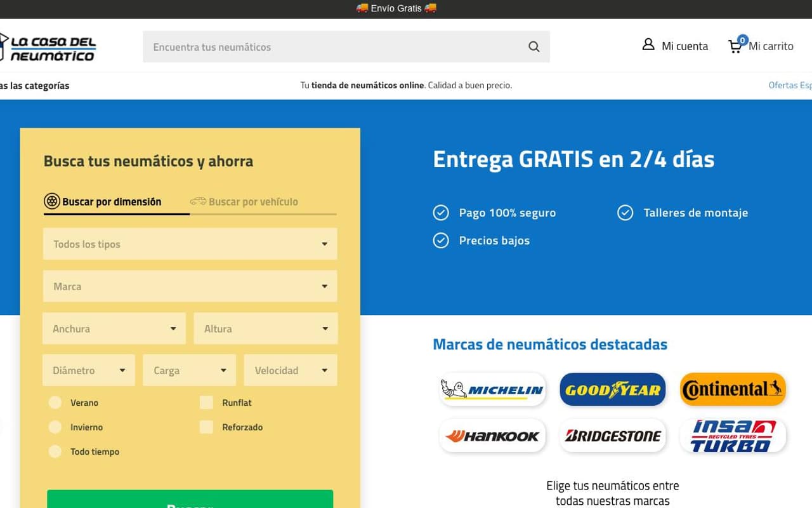Select the Verano radio option

(x=55, y=403)
